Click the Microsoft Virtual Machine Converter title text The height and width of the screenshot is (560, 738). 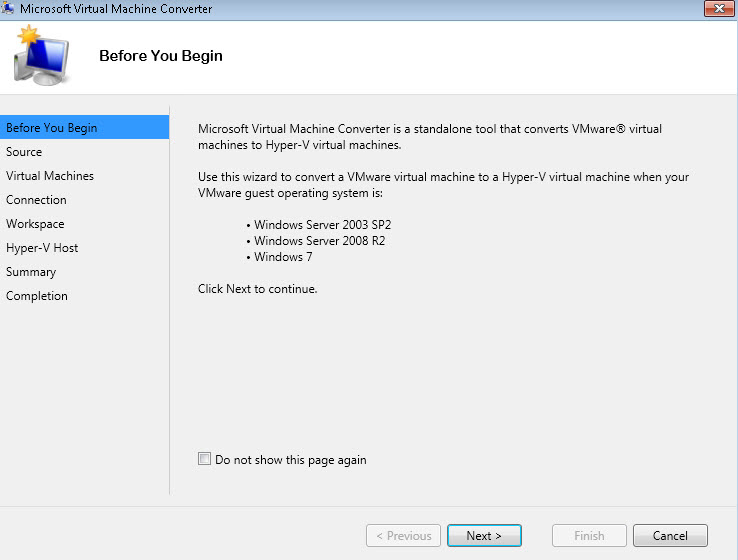(x=116, y=8)
